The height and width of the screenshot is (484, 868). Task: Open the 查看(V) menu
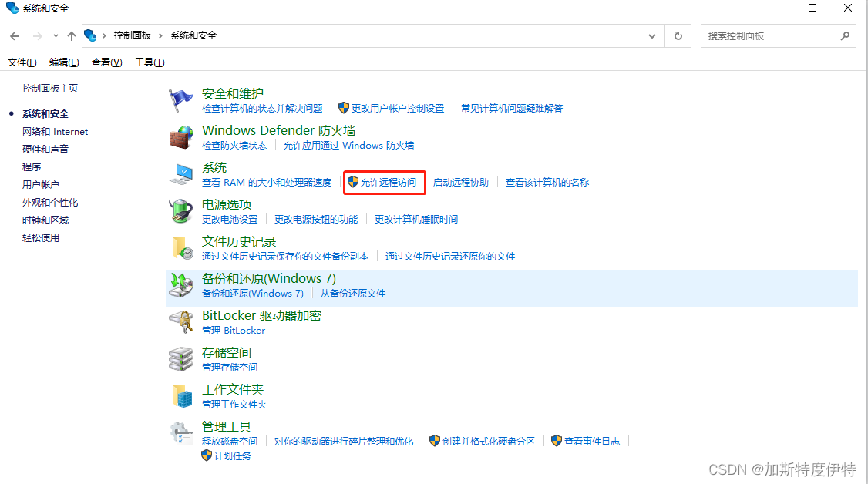pyautogui.click(x=107, y=62)
